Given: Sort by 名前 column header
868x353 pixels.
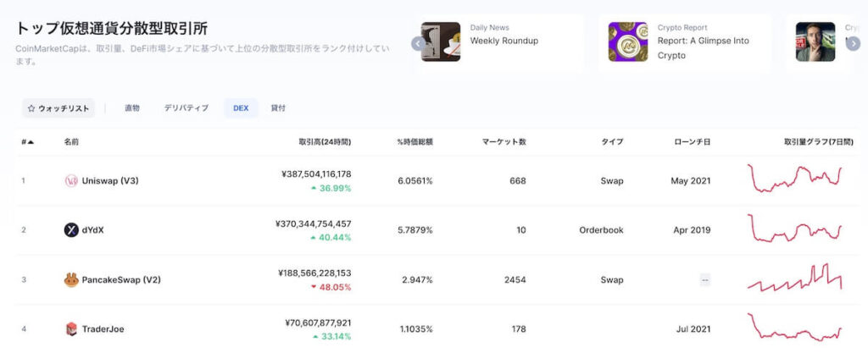Looking at the screenshot, I should pyautogui.click(x=71, y=142).
